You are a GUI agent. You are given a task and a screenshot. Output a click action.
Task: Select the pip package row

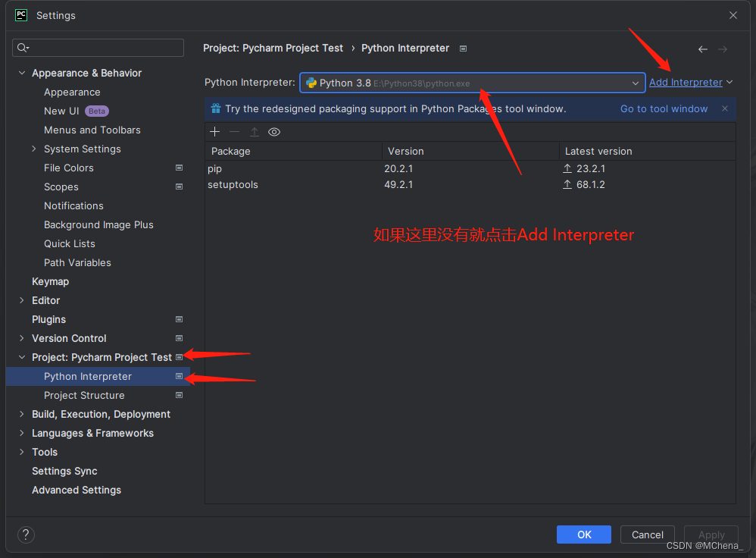(x=470, y=168)
